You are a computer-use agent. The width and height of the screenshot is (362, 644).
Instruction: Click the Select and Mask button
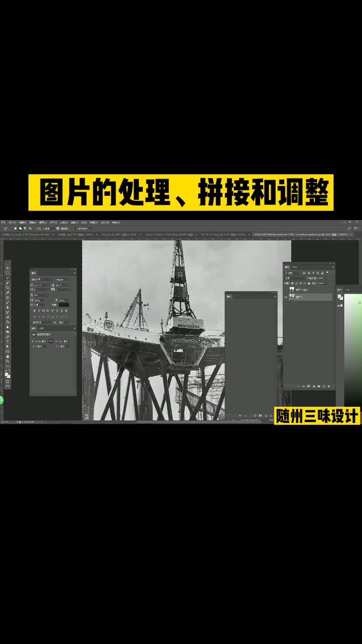[x=83, y=228]
